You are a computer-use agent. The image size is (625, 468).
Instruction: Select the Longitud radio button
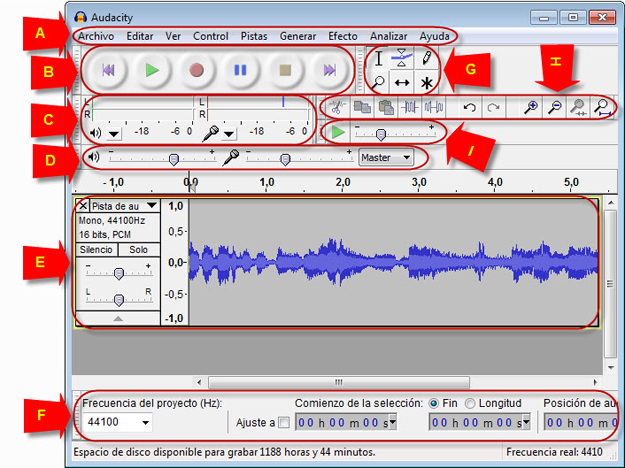[470, 403]
